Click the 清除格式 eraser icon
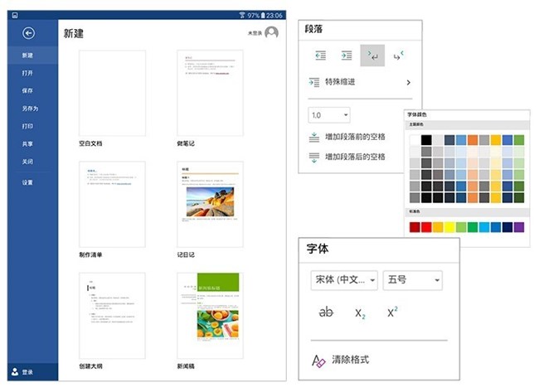 pos(318,361)
